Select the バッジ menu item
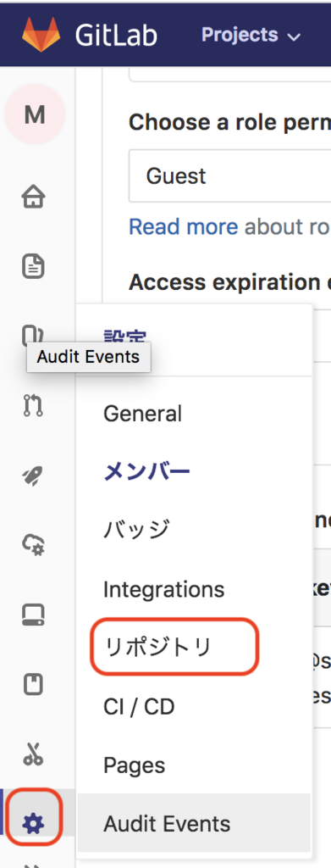Image resolution: width=331 pixels, height=868 pixels. [x=136, y=531]
